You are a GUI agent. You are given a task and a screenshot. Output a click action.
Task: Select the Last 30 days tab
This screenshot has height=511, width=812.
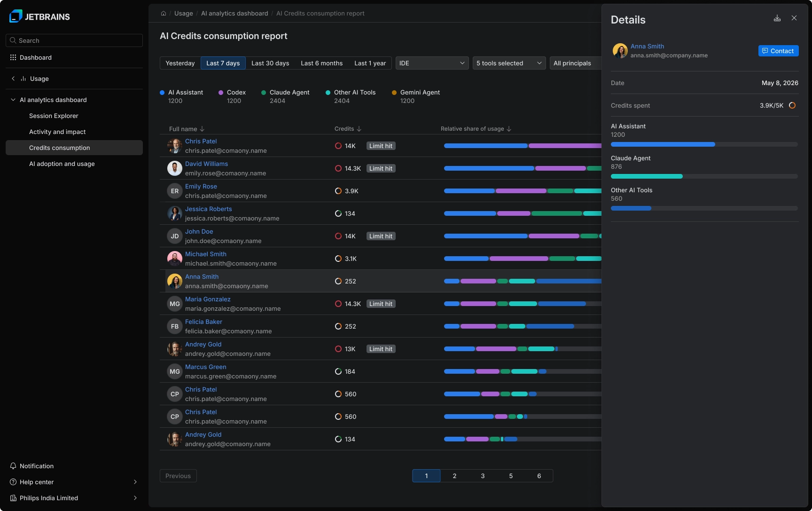click(270, 63)
